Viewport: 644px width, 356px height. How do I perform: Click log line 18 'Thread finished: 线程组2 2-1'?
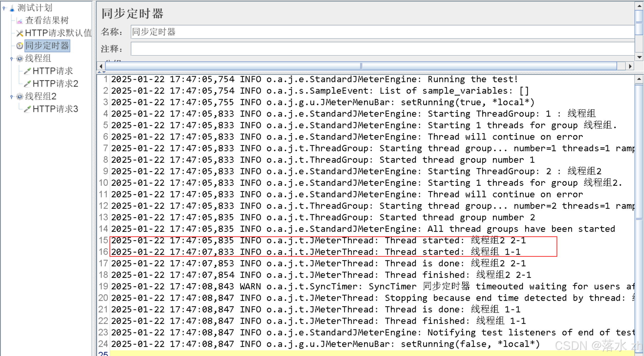321,275
